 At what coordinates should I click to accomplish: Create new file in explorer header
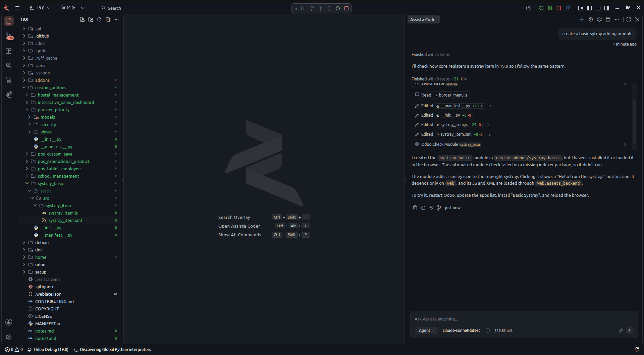click(x=82, y=19)
